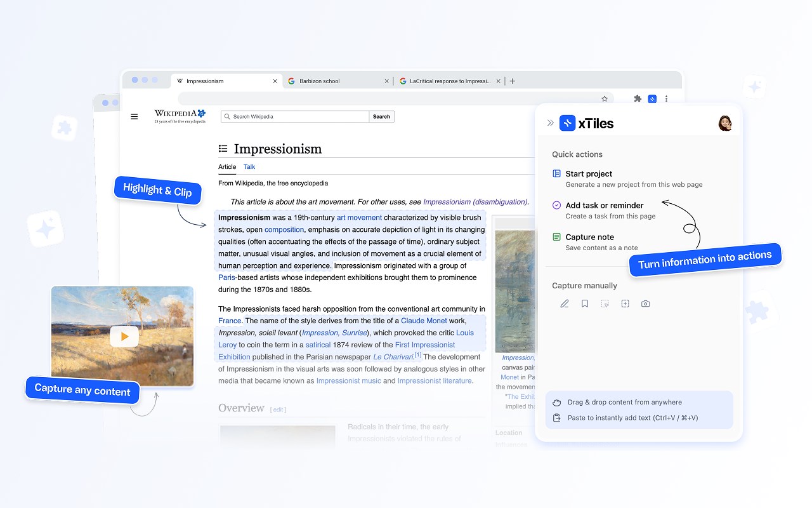Select the Article tab

[227, 167]
